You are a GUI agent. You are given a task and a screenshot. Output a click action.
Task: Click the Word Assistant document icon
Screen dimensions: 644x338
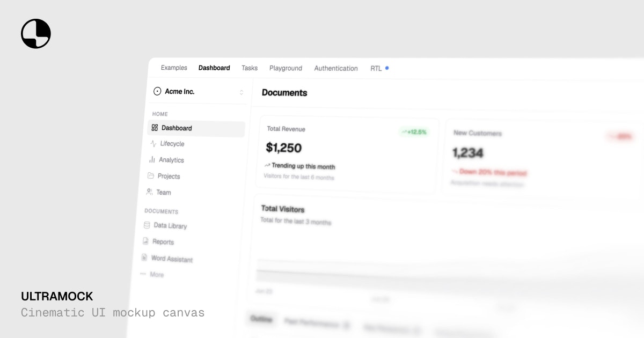145,259
